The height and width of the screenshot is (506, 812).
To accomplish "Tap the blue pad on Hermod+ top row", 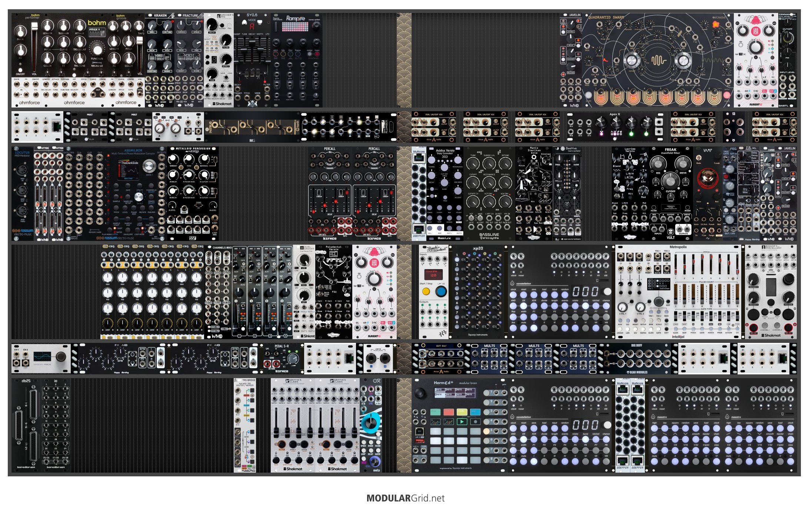I will [475, 412].
